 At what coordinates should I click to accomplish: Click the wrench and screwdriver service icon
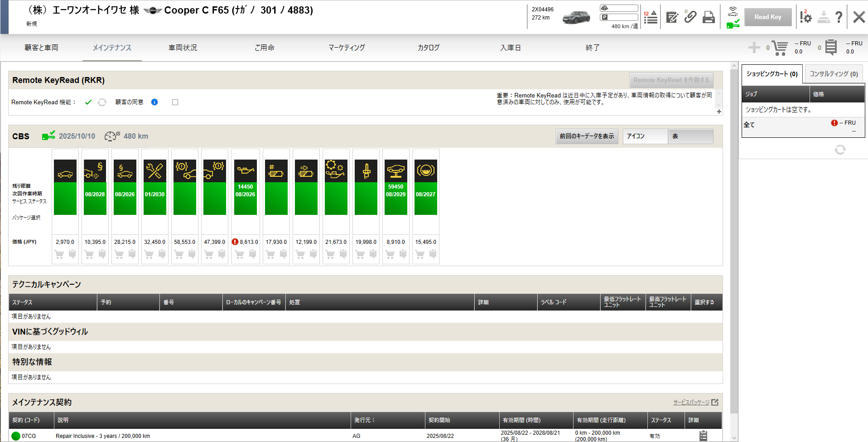155,171
